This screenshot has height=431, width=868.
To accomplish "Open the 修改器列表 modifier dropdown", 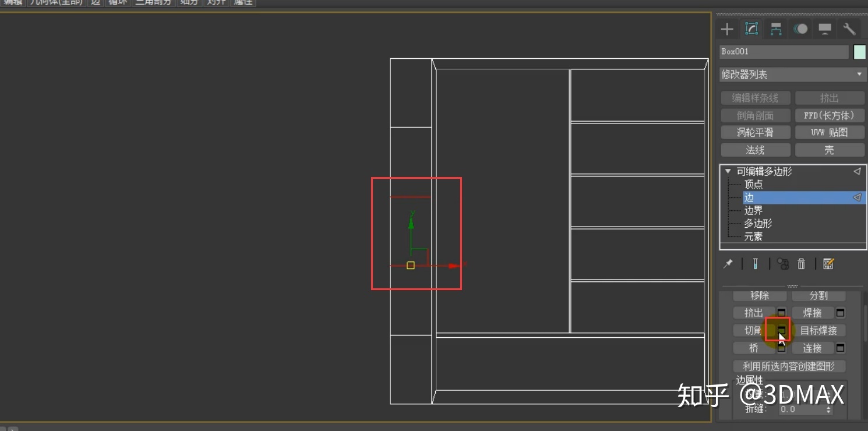I will (792, 75).
